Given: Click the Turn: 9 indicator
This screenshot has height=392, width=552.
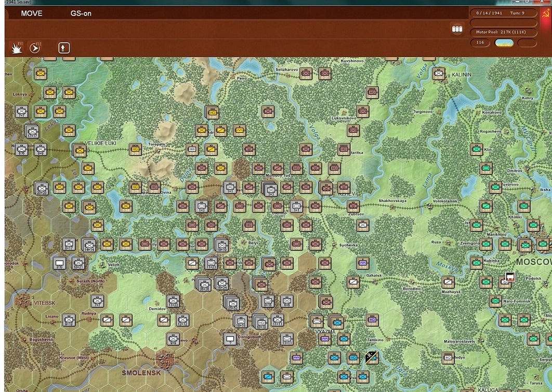Looking at the screenshot, I should point(517,13).
